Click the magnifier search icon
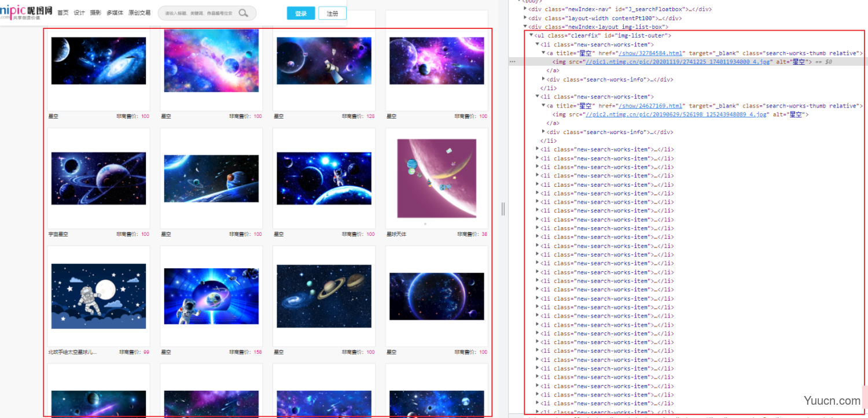Viewport: 868px width, 418px height. click(x=244, y=13)
